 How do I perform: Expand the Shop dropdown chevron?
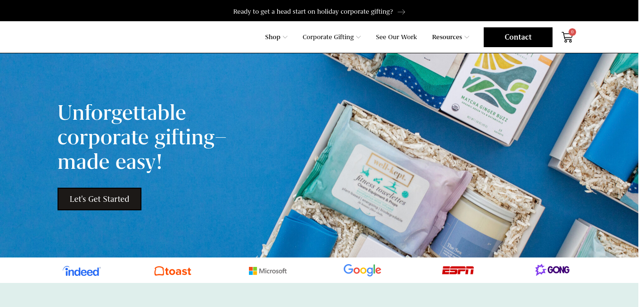coord(285,37)
